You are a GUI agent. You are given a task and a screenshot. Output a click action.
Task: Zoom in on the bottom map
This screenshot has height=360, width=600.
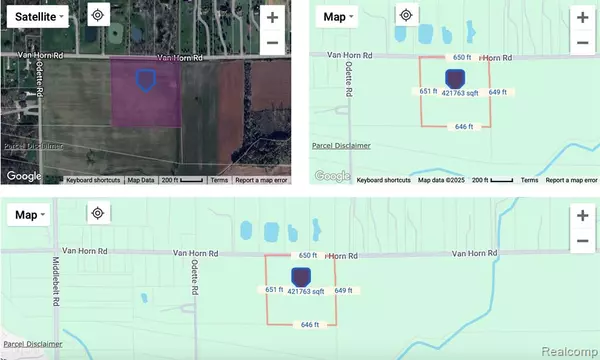click(582, 215)
